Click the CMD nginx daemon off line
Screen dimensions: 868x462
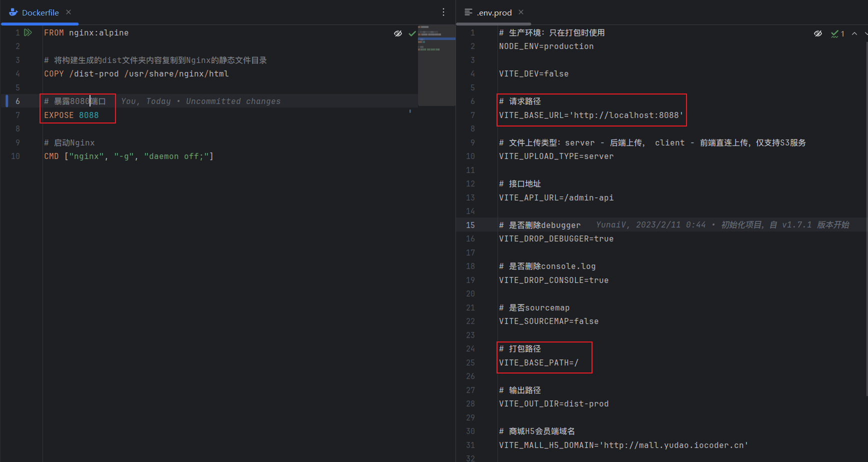click(128, 156)
